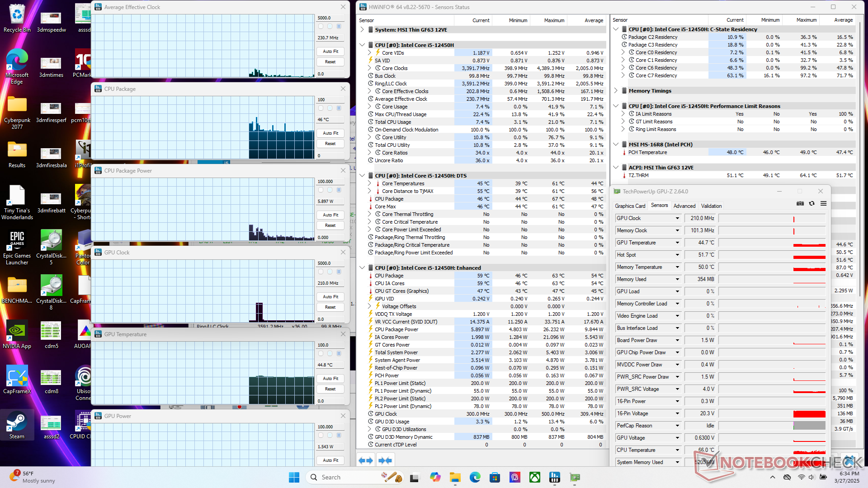This screenshot has width=868, height=488.
Task: Click GPU-Z refresh sensors icon
Action: coord(812,203)
